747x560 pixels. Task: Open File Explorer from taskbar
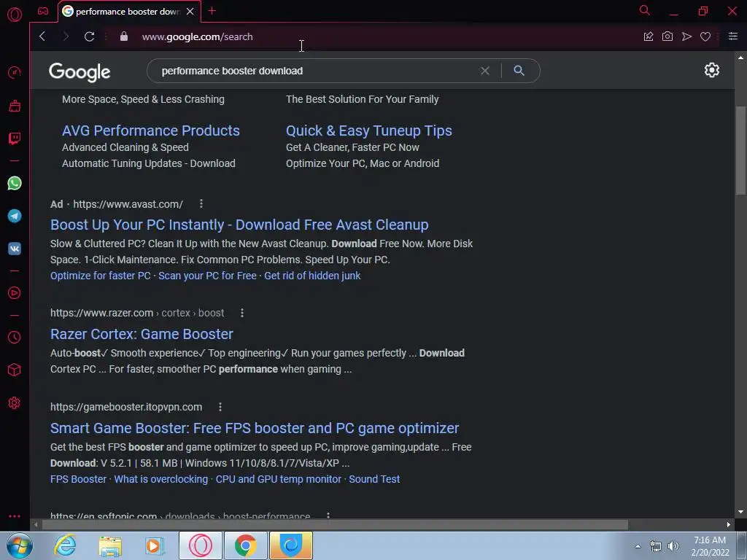click(x=110, y=545)
